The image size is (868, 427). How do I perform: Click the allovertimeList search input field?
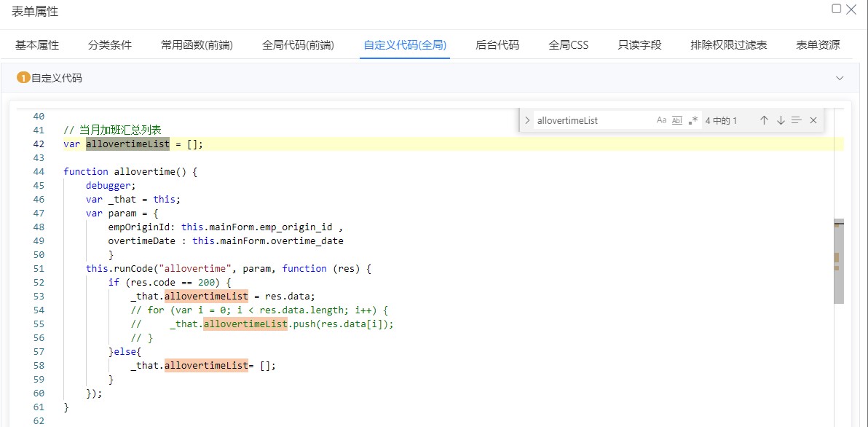coord(590,120)
